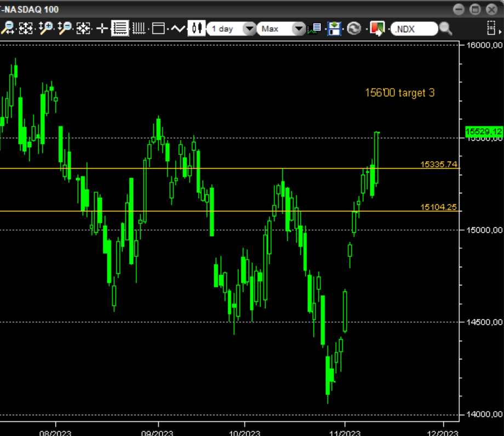The width and height of the screenshot is (504, 436).
Task: Click the .NDX symbol input field
Action: 414,29
